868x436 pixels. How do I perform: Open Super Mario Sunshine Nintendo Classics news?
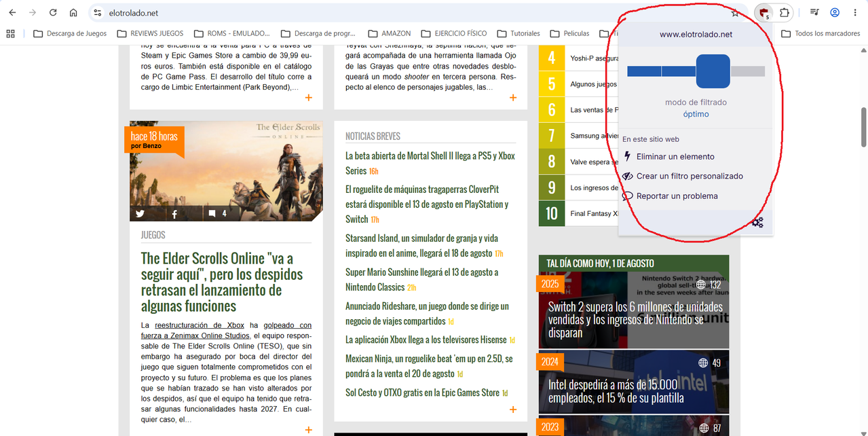point(421,279)
